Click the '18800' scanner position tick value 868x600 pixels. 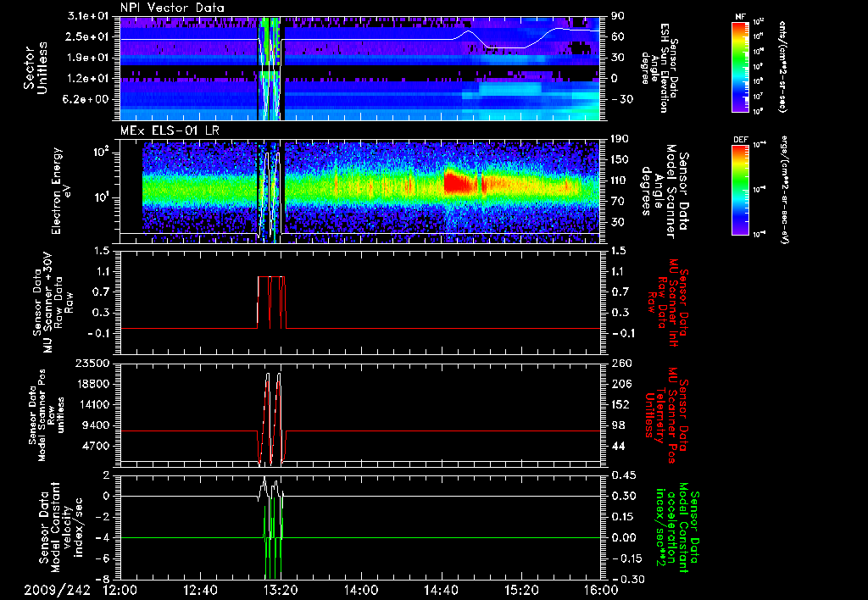93,384
